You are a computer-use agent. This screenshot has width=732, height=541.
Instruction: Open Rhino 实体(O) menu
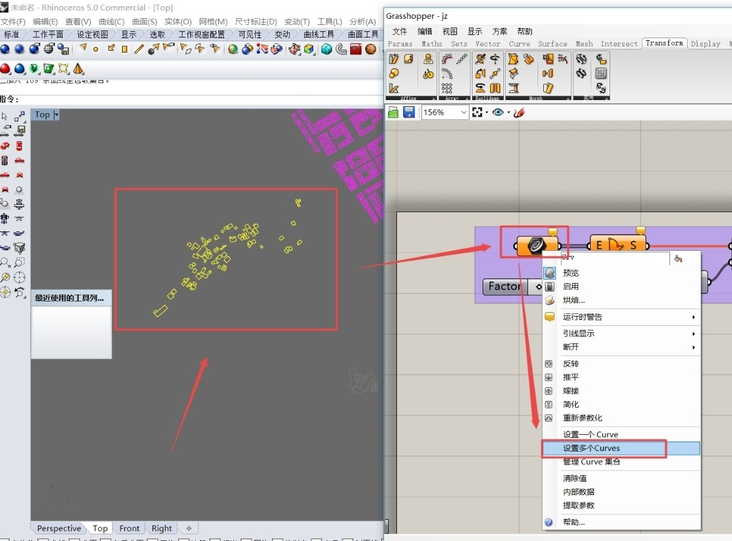178,21
